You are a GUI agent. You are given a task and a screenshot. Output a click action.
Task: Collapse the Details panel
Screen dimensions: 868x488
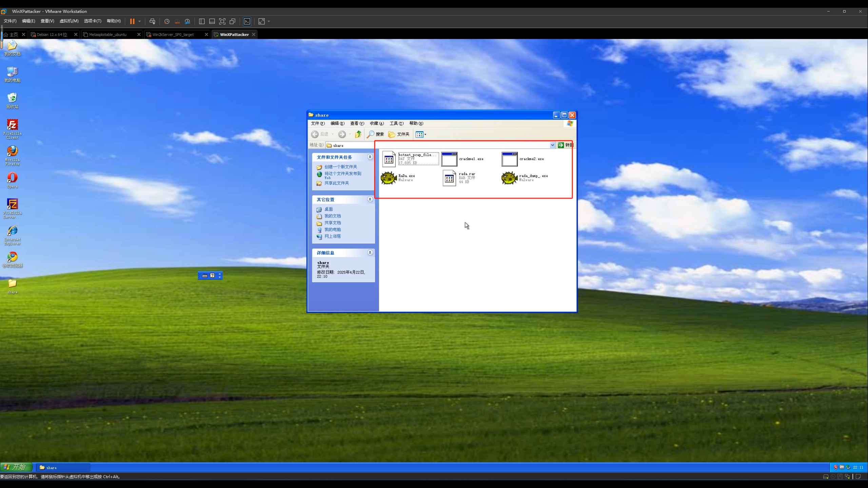370,252
